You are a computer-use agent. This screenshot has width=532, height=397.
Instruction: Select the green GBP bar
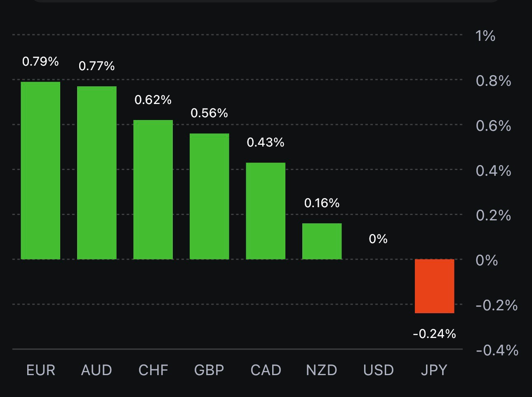tap(209, 196)
